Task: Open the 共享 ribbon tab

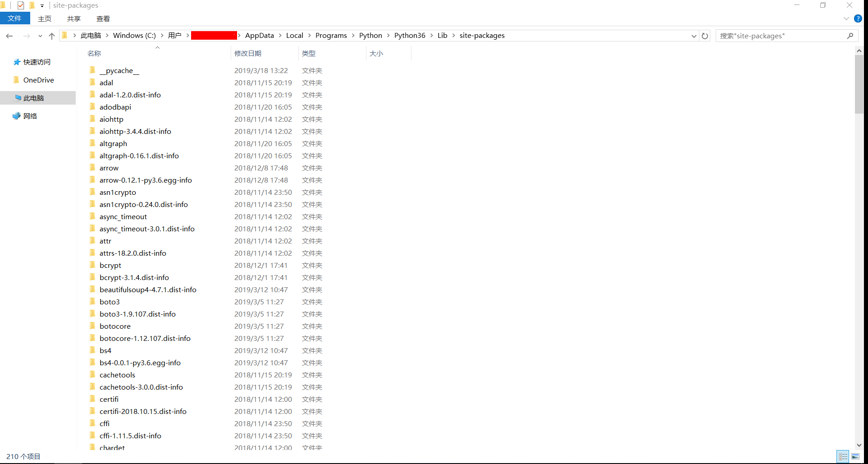Action: pos(74,18)
